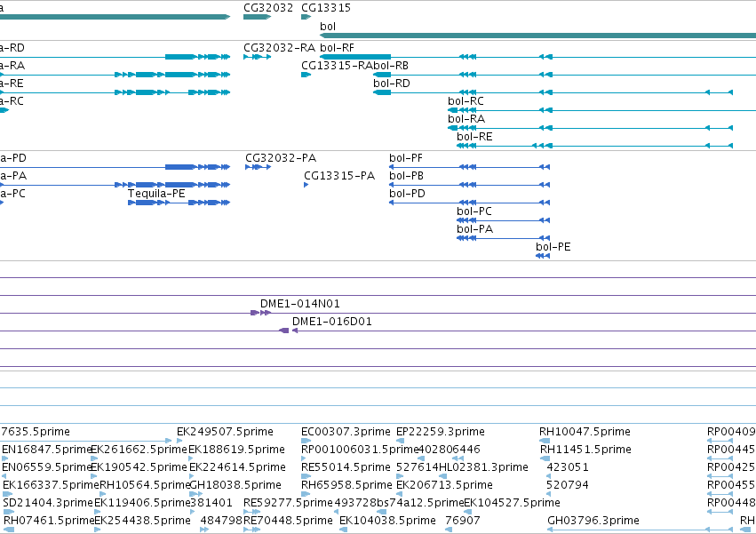This screenshot has height=534, width=756.
Task: Select the CG32032-RA transcript label
Action: click(279, 48)
